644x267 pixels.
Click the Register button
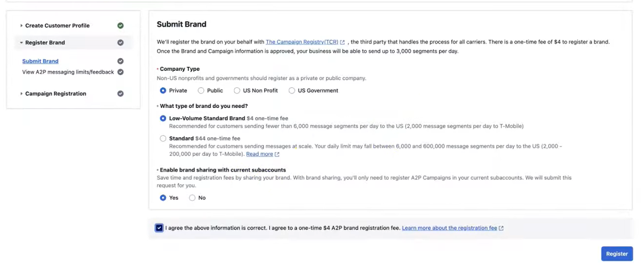[617, 254]
